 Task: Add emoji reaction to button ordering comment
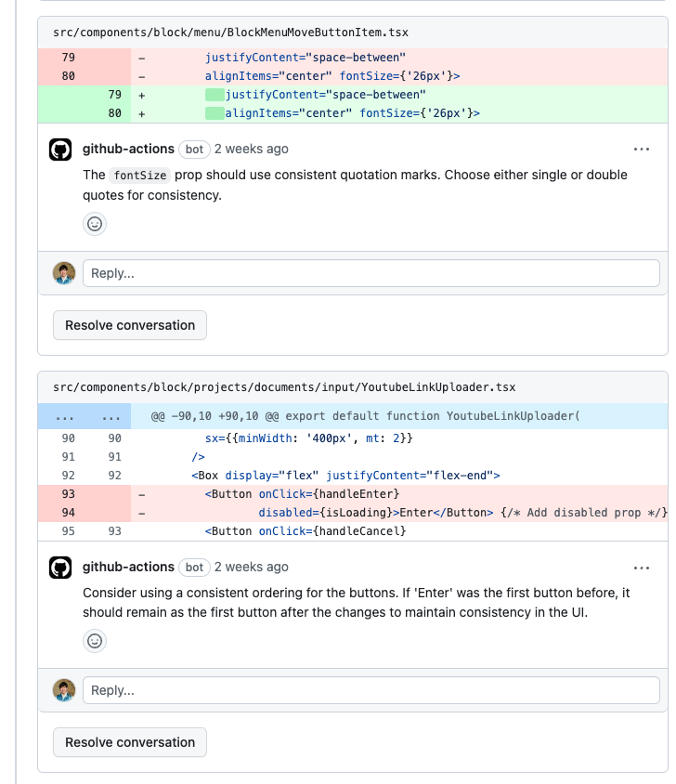coord(95,641)
